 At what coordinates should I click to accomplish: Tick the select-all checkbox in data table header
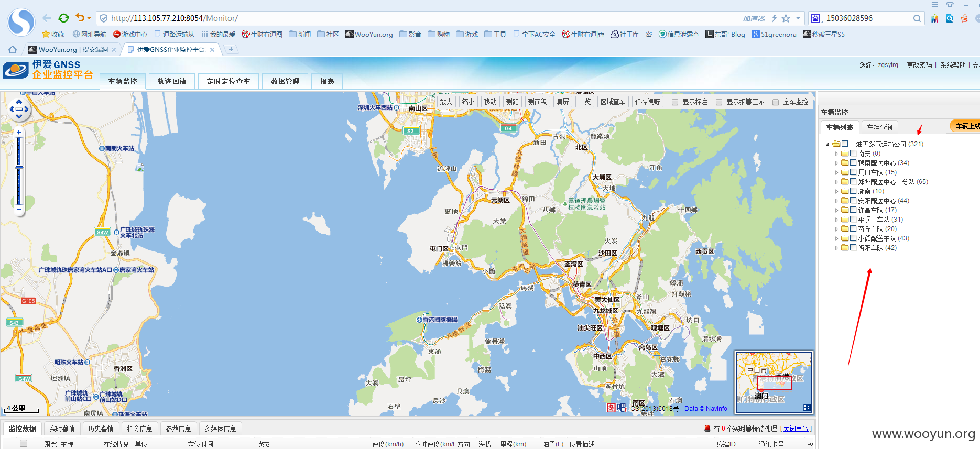tap(24, 444)
